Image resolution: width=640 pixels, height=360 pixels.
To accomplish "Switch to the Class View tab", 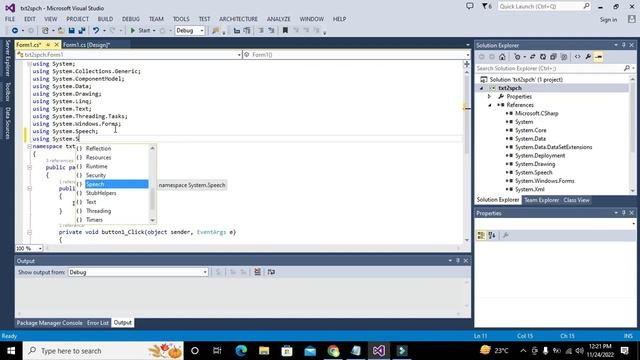I will click(x=576, y=200).
